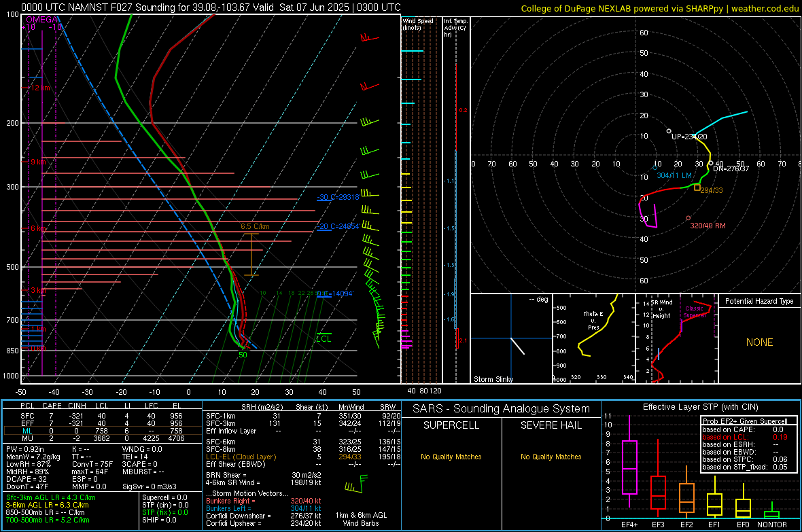Click the sounding title with NAMNST F027
802x532 pixels.
pyautogui.click(x=211, y=7)
